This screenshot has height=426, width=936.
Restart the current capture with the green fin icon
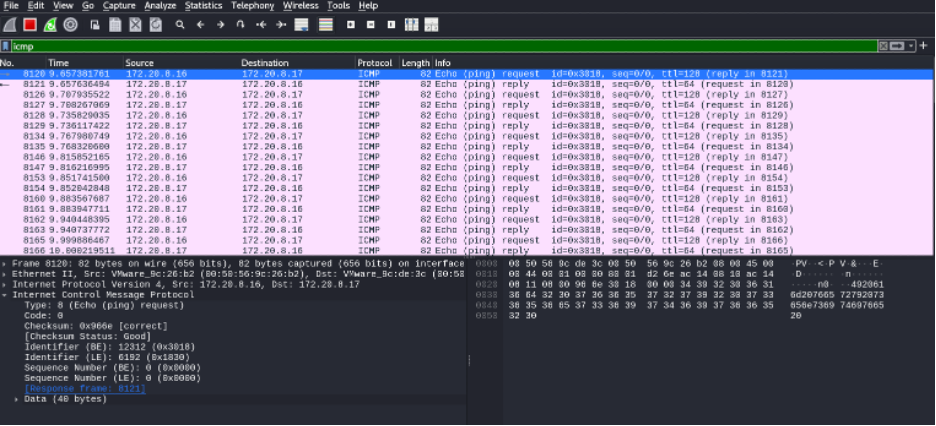(x=50, y=25)
